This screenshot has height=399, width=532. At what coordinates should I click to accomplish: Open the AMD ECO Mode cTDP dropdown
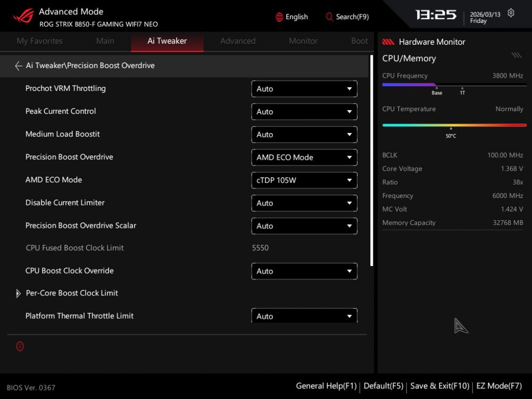click(x=304, y=180)
